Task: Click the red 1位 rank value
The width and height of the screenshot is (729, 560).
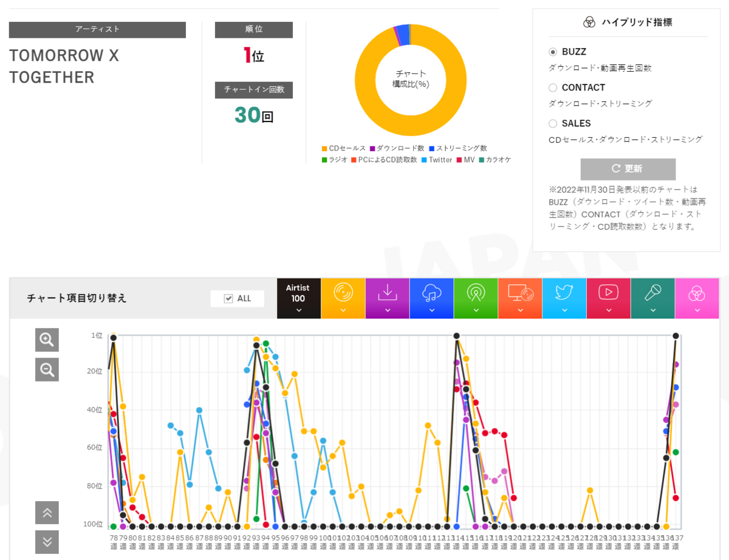Action: coord(254,56)
